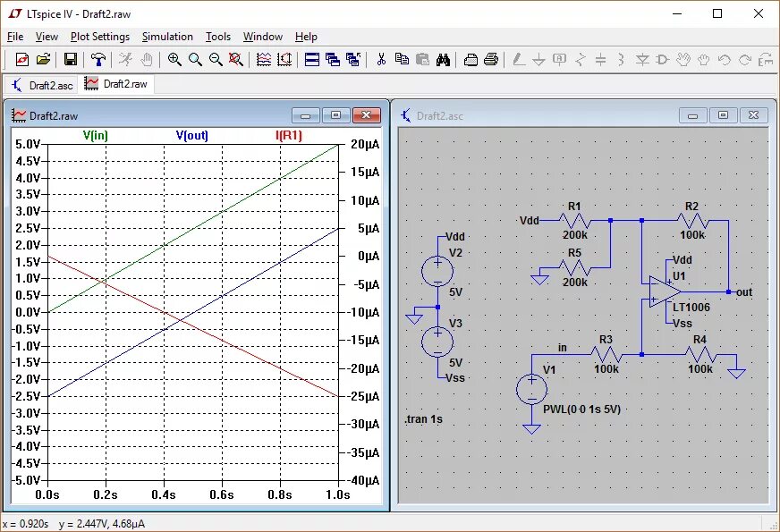Viewport: 780px width, 532px height.
Task: Select the Place Capacitor tool
Action: tap(600, 60)
